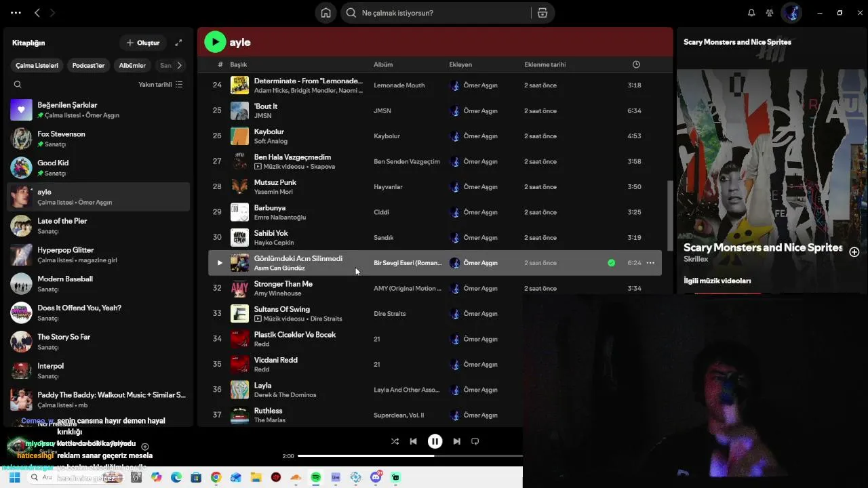The width and height of the screenshot is (868, 488).
Task: Select the song 'Plastik Cicekler Ve Bocek'
Action: pyautogui.click(x=295, y=335)
